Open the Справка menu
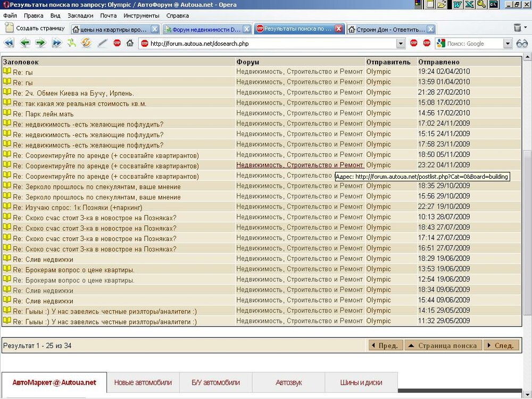532x399 pixels. pyautogui.click(x=178, y=15)
